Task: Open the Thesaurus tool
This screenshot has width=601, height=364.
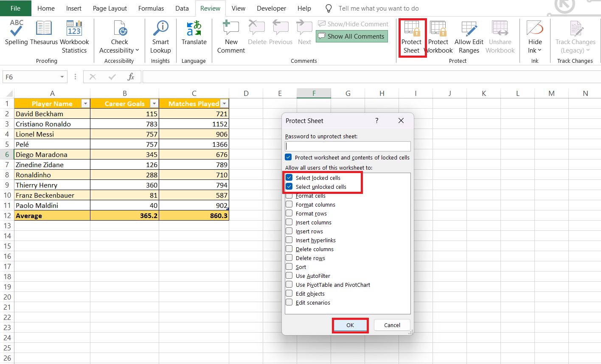Action: [44, 33]
